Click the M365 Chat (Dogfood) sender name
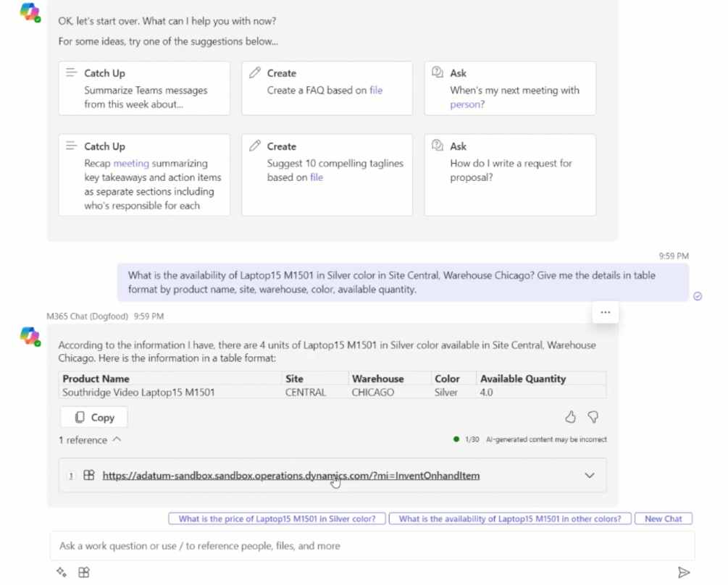Image resolution: width=728 pixels, height=585 pixels. click(87, 316)
